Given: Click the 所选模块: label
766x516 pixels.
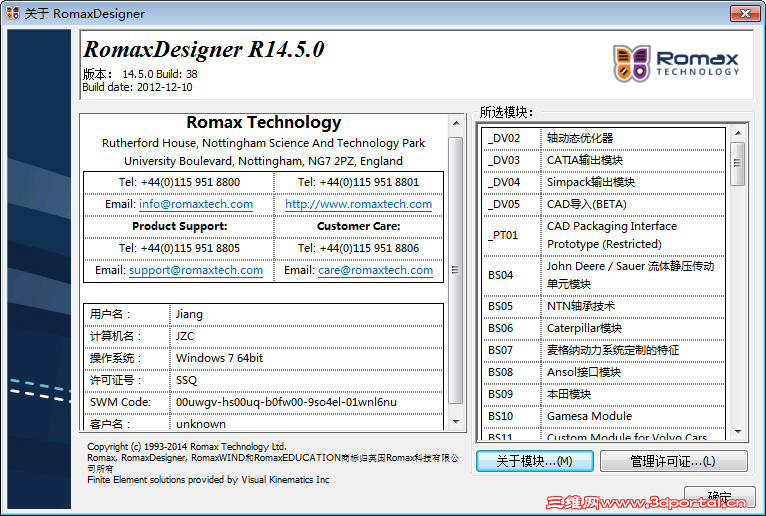Looking at the screenshot, I should point(506,112).
